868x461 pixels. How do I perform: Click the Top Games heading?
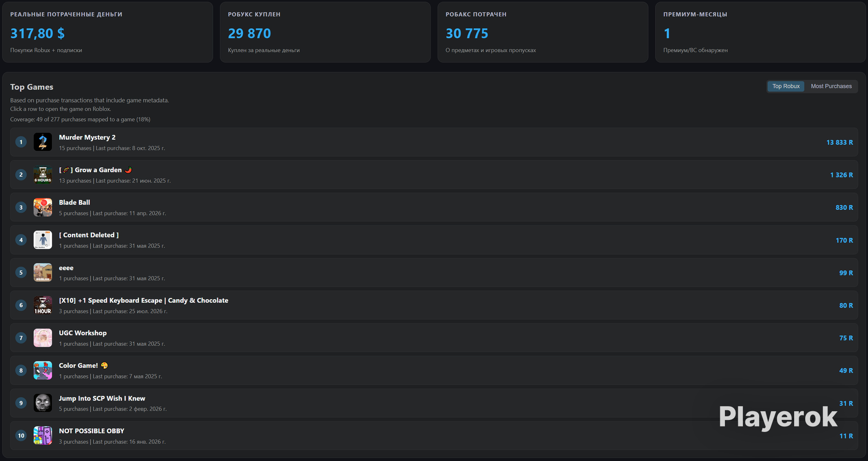pyautogui.click(x=31, y=87)
